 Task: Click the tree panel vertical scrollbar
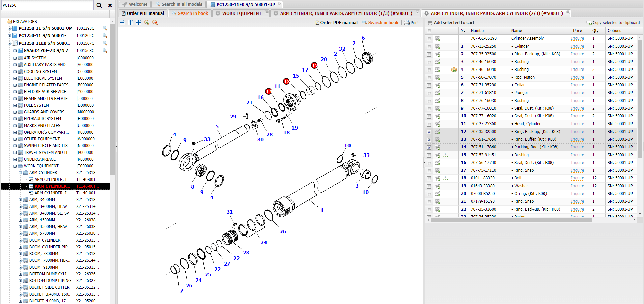(112, 100)
